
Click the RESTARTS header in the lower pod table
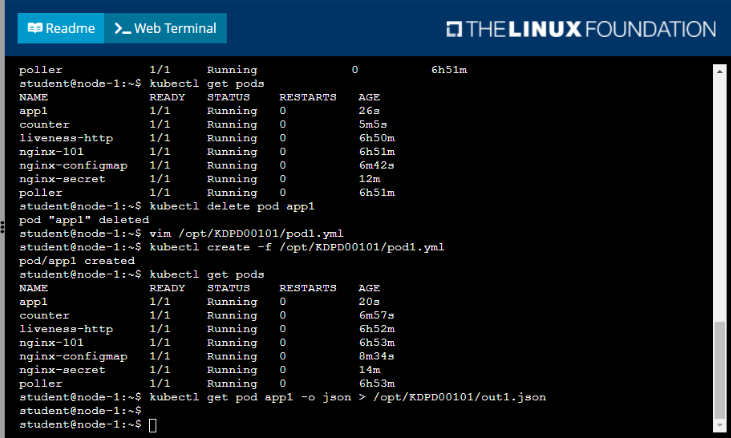click(308, 287)
